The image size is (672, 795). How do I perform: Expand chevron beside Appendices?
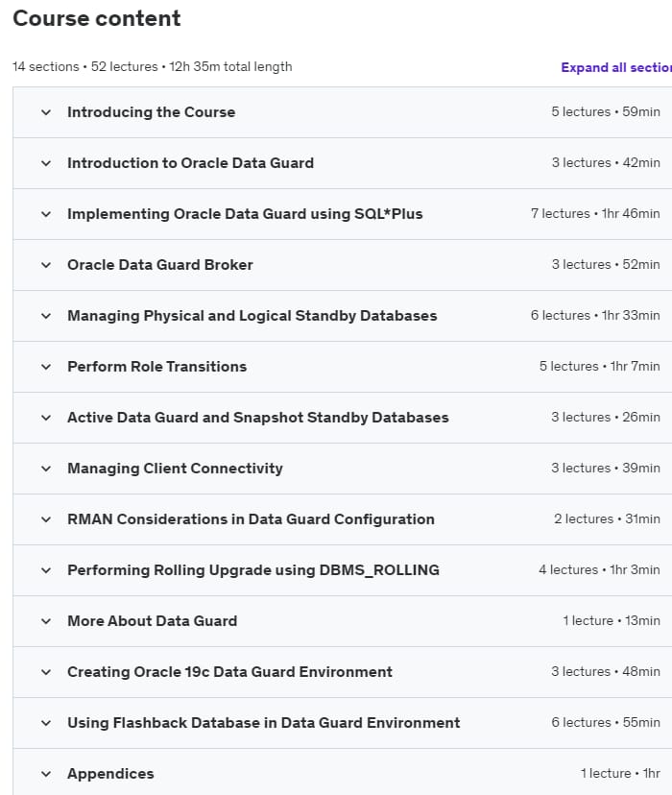coord(46,774)
